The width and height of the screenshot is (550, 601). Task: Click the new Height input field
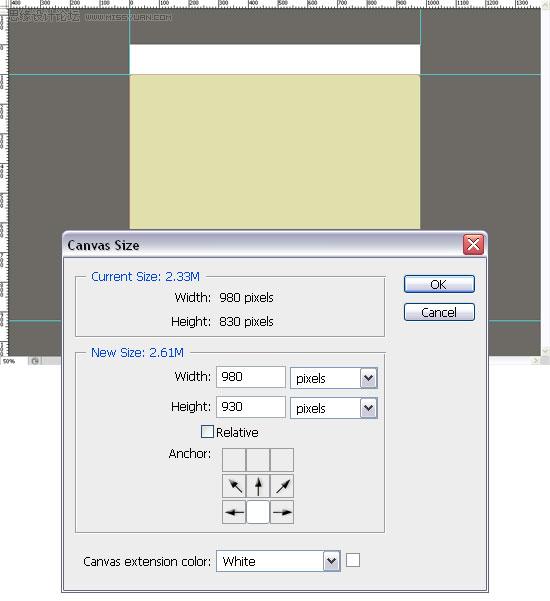click(x=251, y=407)
